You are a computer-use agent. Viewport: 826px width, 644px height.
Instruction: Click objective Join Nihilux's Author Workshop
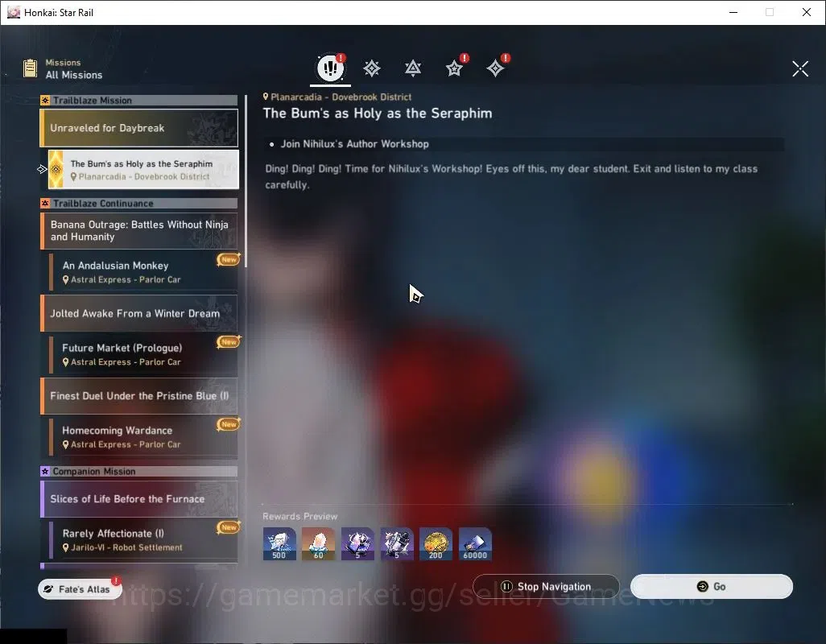click(x=354, y=144)
